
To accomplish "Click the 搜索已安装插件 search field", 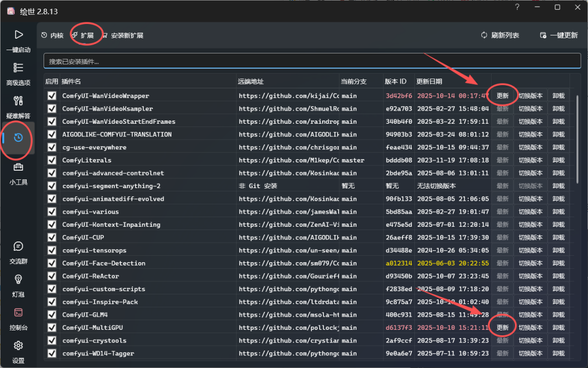I will pos(312,61).
